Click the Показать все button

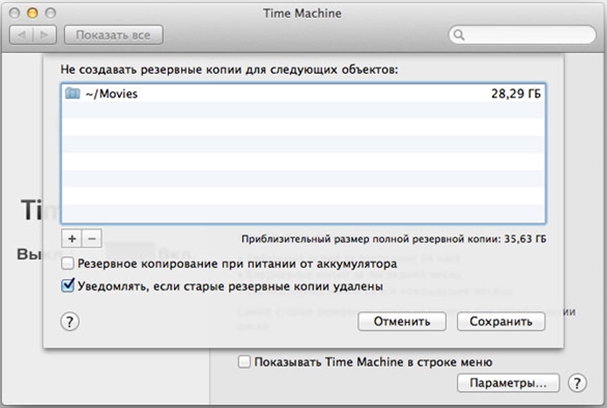click(x=113, y=35)
